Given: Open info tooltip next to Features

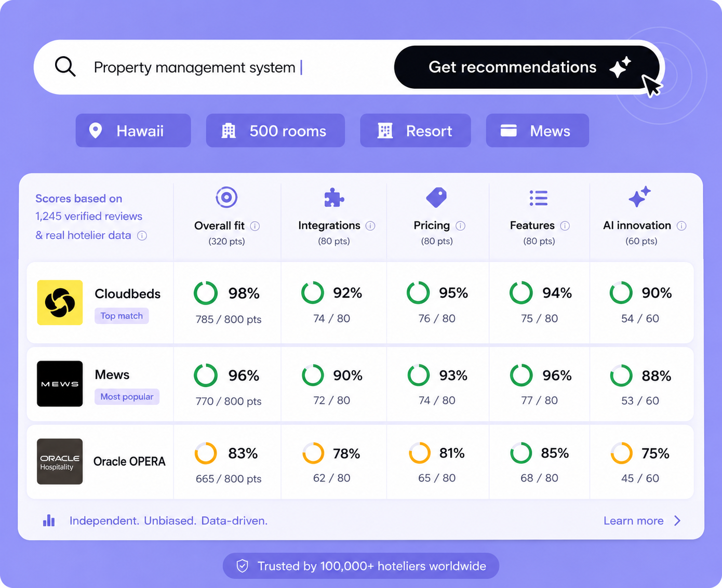Looking at the screenshot, I should pyautogui.click(x=565, y=226).
